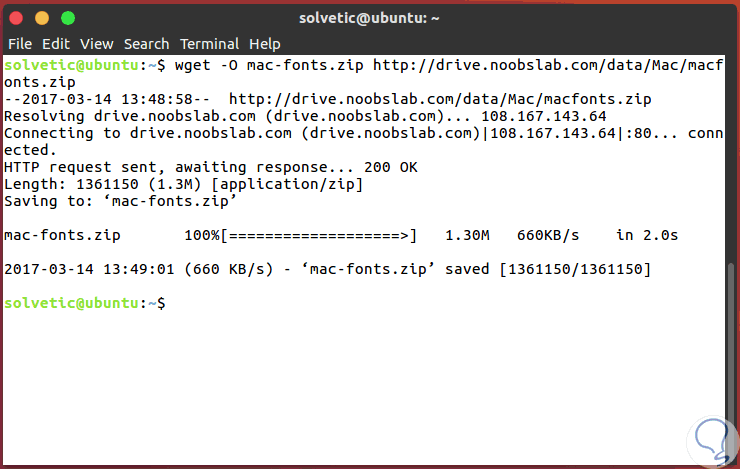
Task: Open the View menu
Action: (x=97, y=44)
